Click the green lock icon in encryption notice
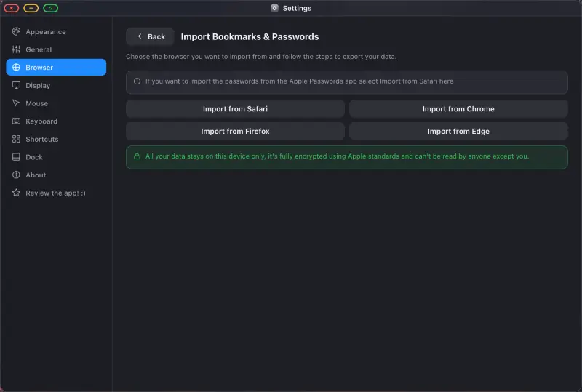Viewport: 582px width, 392px height. (x=137, y=156)
